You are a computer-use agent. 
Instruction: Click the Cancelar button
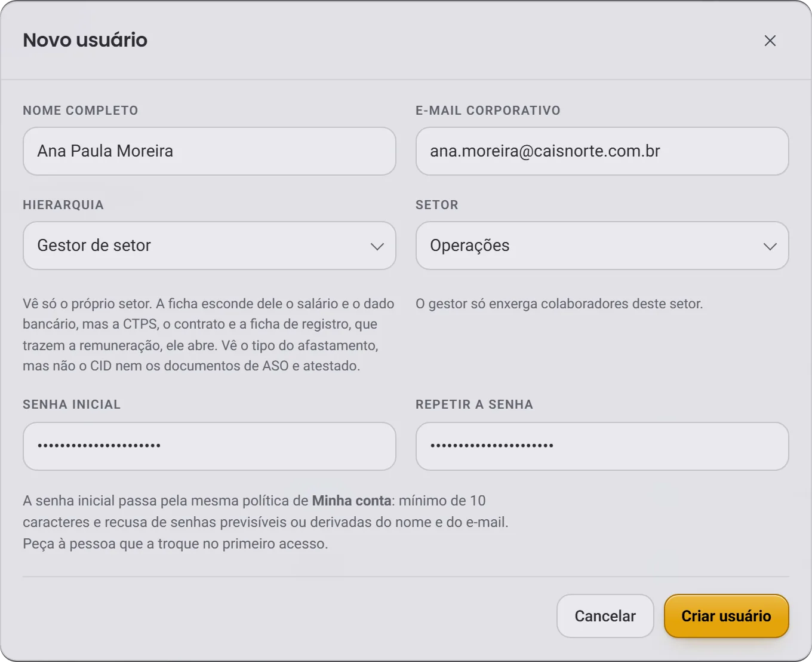(x=605, y=616)
